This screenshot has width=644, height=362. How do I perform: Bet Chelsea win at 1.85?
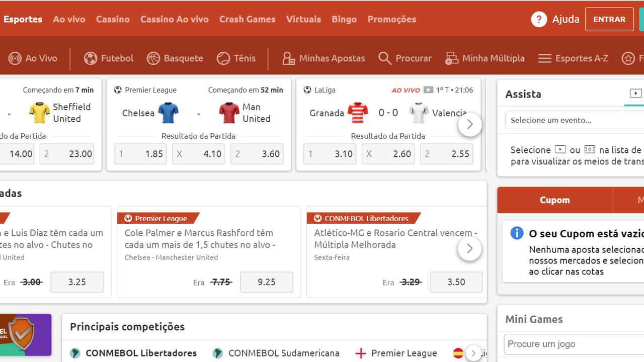point(140,154)
